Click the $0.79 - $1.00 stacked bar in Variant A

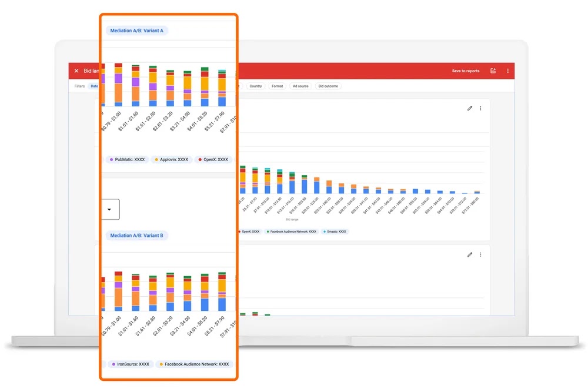point(118,85)
